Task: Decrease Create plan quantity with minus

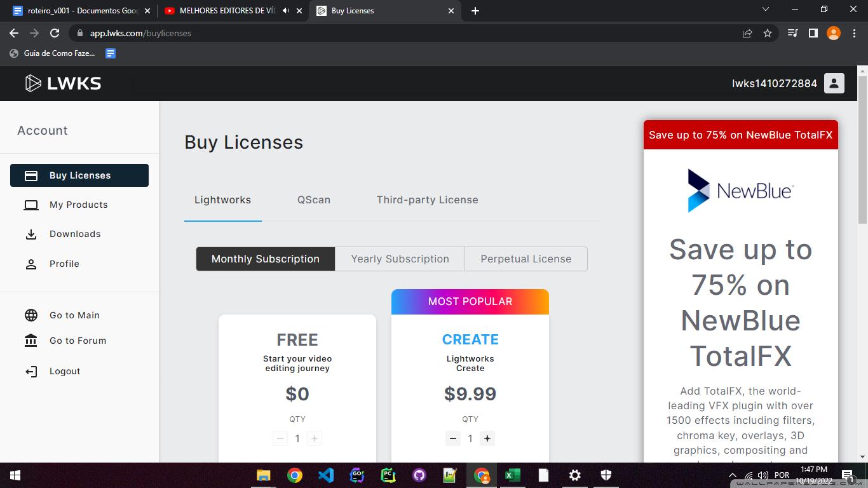Action: (x=452, y=438)
